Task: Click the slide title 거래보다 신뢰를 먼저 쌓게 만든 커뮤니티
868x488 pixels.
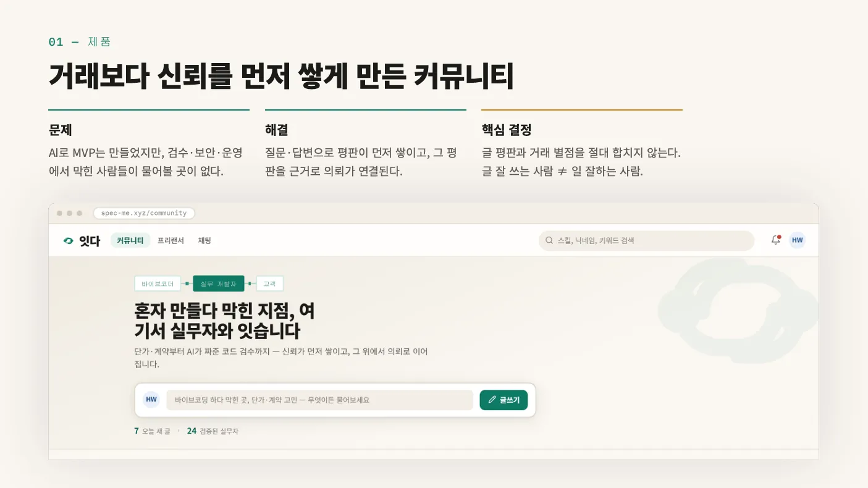Action: coord(281,77)
